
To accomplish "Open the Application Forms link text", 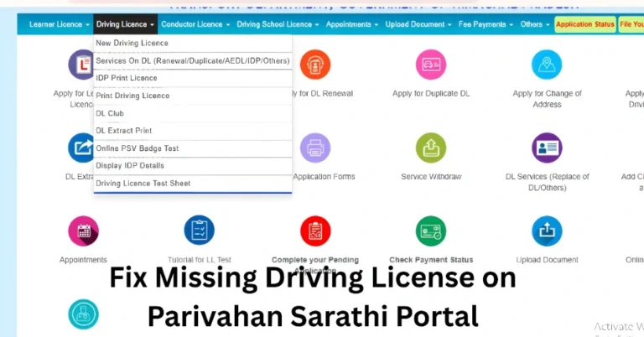I will pyautogui.click(x=324, y=177).
